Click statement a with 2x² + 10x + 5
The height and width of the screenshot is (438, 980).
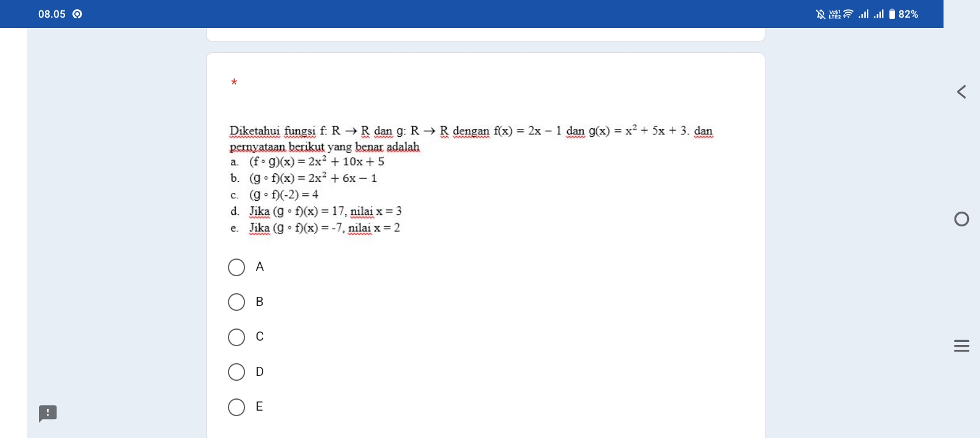[x=307, y=162]
